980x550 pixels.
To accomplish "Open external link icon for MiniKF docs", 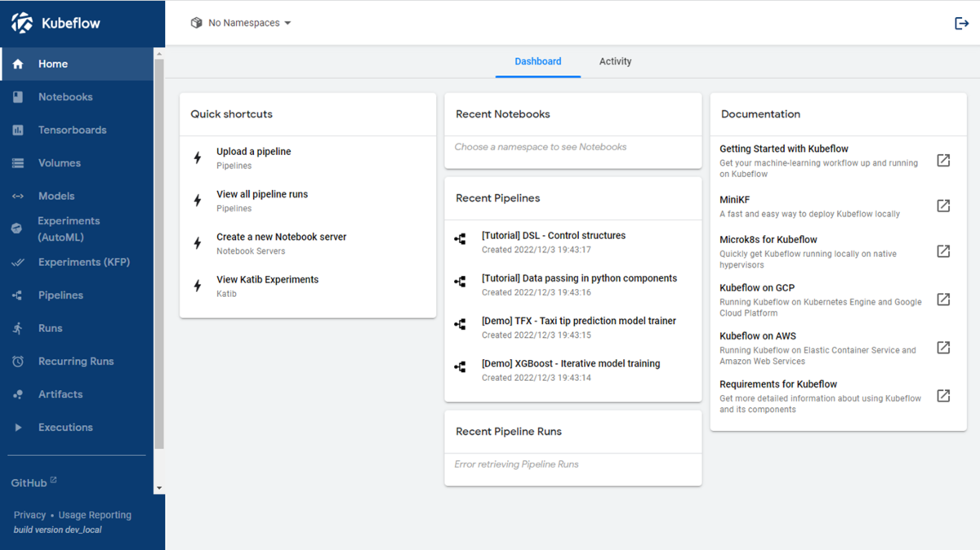I will click(943, 206).
